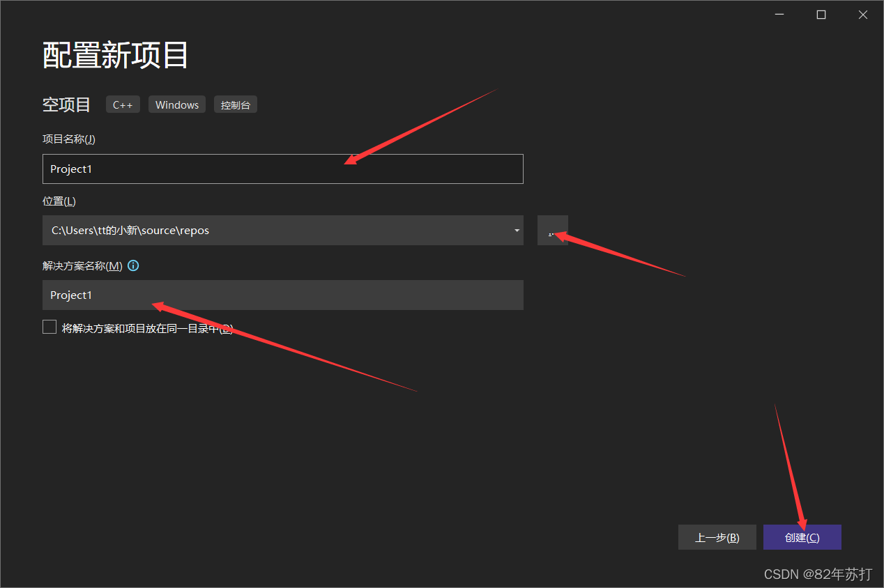Minimize the configure project window
The height and width of the screenshot is (588, 884).
point(779,15)
